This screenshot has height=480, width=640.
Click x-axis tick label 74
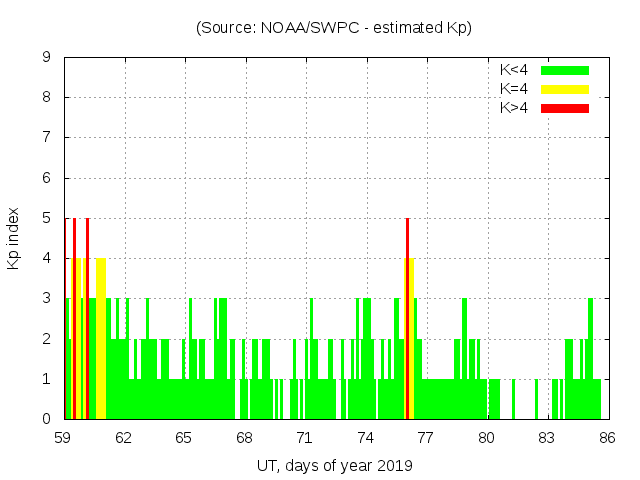click(x=365, y=437)
